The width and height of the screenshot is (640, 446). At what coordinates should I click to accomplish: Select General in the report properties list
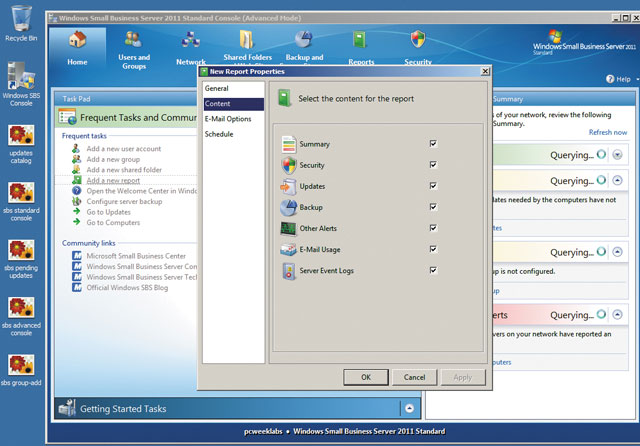(x=233, y=89)
